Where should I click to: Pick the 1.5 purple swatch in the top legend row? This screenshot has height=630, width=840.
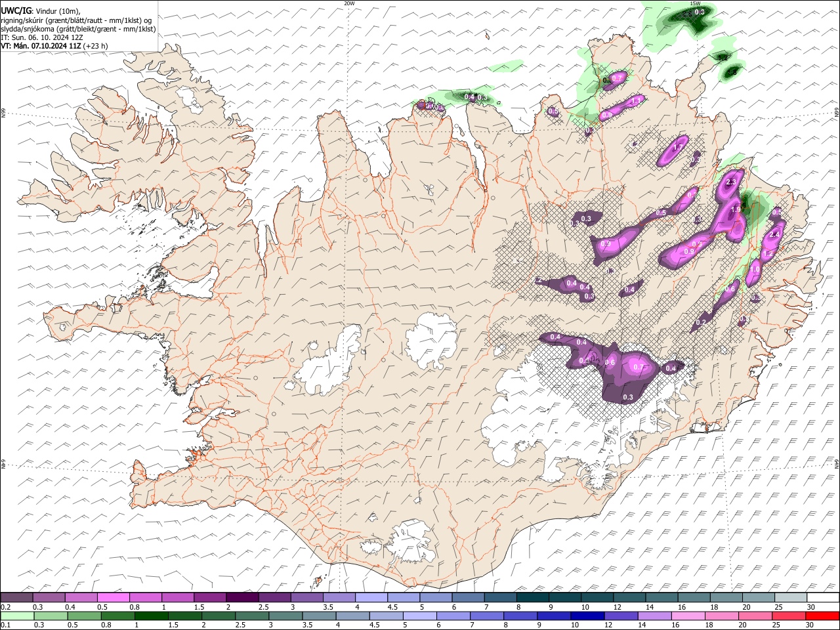tap(211, 597)
